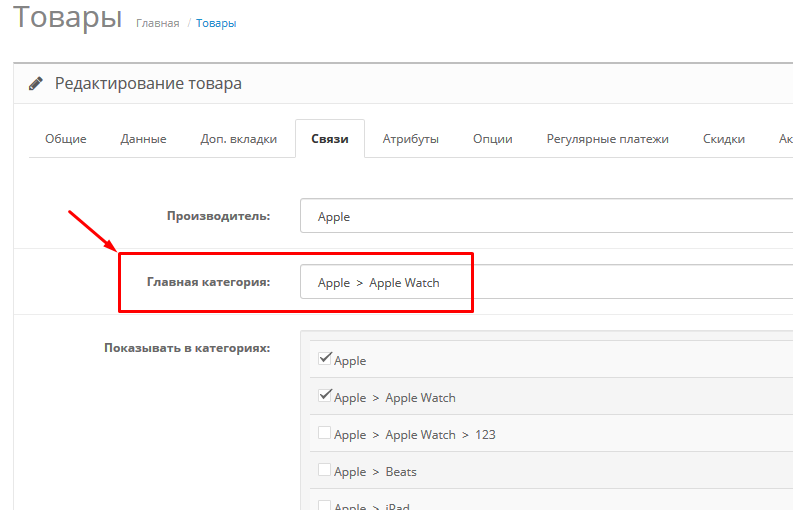Click the Apple > Apple Watch > 123 label
793x510 pixels.
click(415, 435)
